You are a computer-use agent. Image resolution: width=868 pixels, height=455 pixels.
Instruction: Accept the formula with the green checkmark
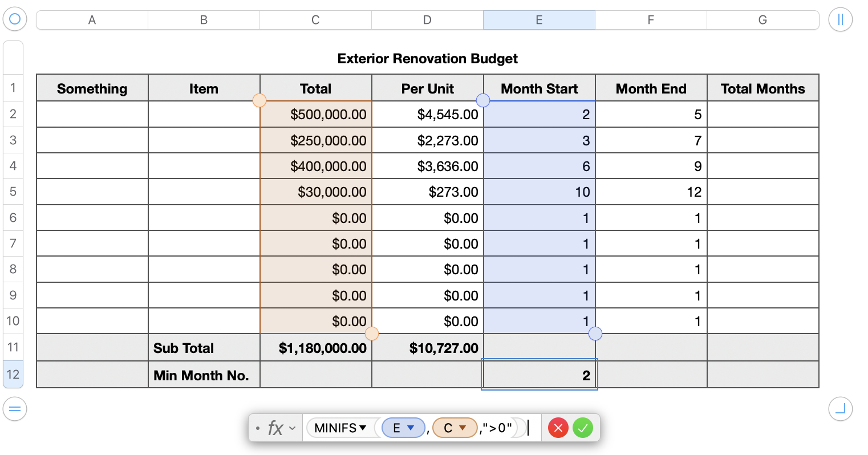pyautogui.click(x=582, y=428)
